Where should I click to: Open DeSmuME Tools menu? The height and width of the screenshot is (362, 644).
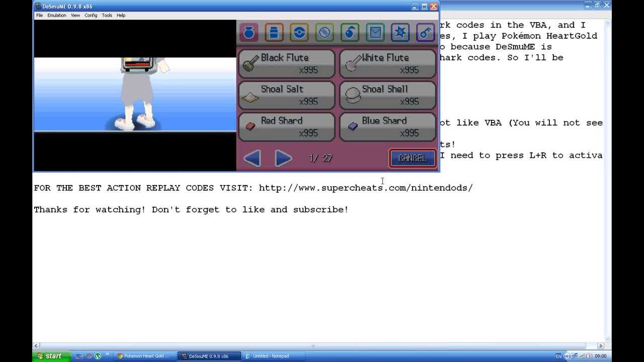pos(107,15)
